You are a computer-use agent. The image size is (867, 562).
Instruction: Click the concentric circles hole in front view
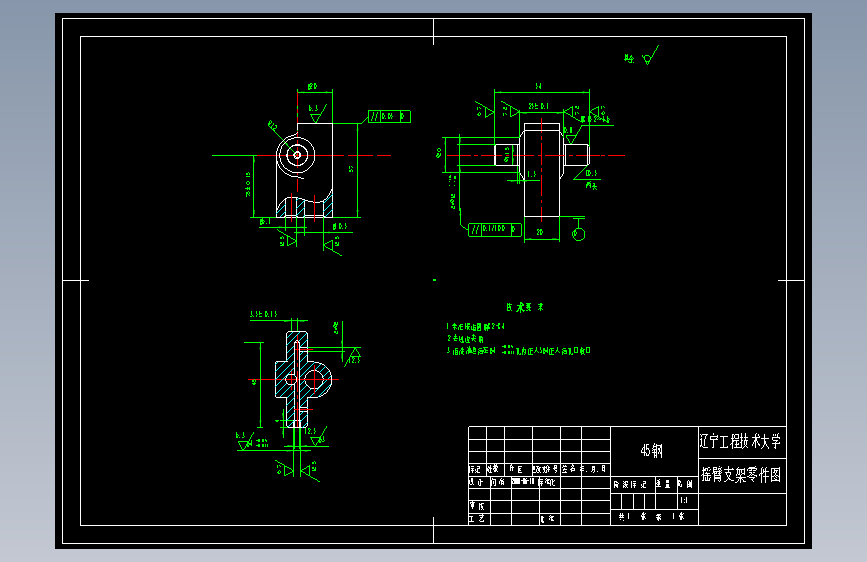(x=297, y=155)
